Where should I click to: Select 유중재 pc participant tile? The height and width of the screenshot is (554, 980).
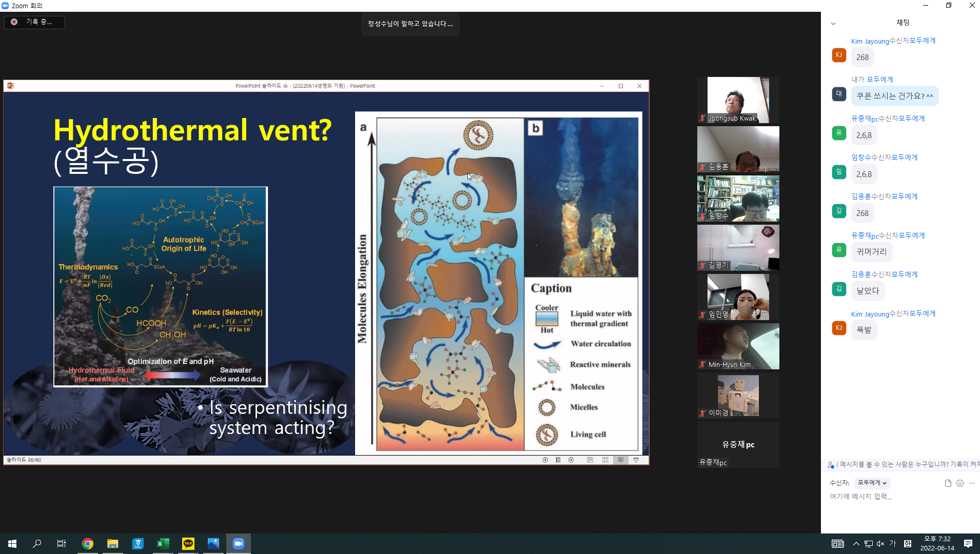(x=738, y=445)
